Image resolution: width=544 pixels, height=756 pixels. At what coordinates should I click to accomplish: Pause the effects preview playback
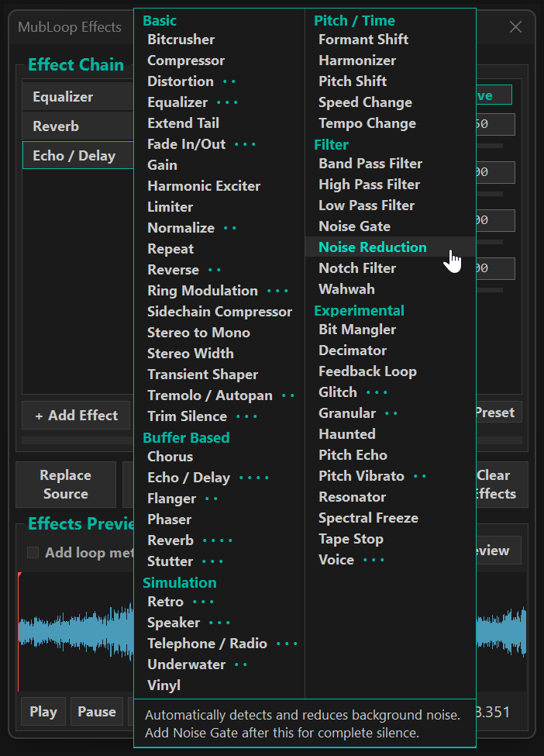coord(97,712)
